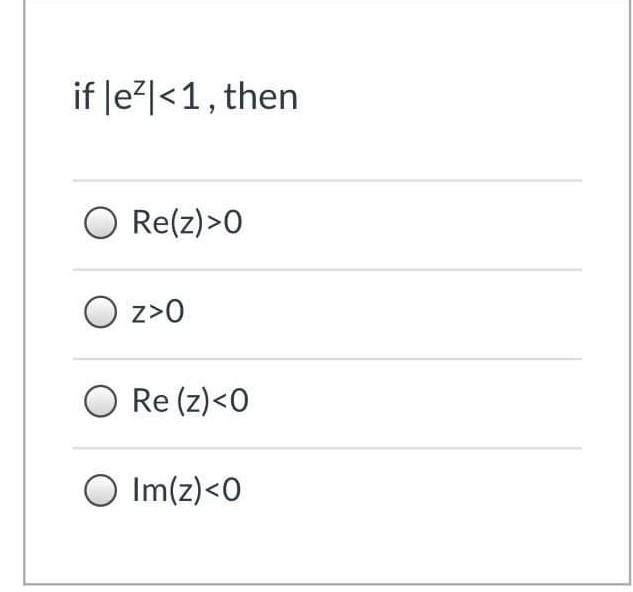The height and width of the screenshot is (592, 633).
Task: Click the question text 'if |e^z|<1, then'
Action: click(186, 97)
